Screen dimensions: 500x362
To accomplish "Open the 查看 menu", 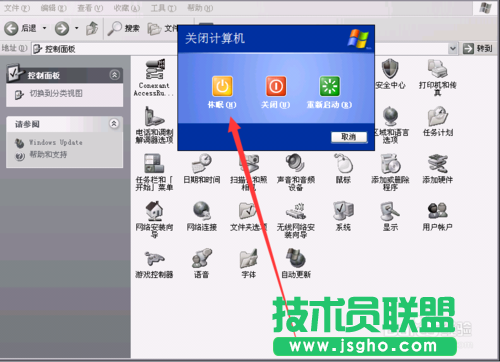I will (x=90, y=8).
